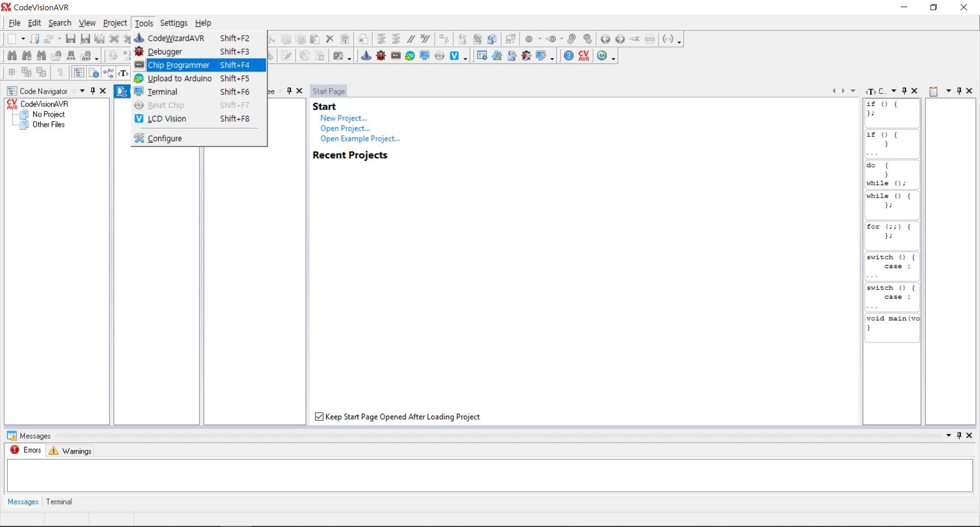This screenshot has height=527, width=980.
Task: Click the Upload to Arduino toolbar icon
Action: (410, 56)
